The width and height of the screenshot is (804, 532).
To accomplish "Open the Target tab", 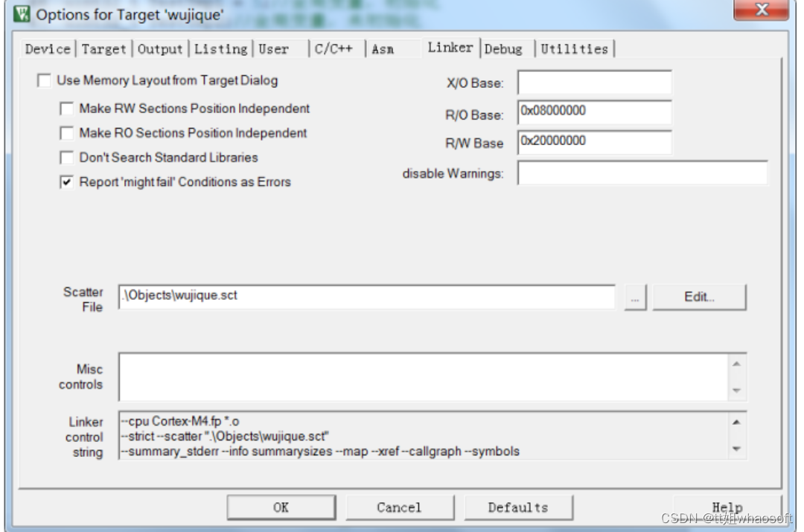I will [103, 49].
